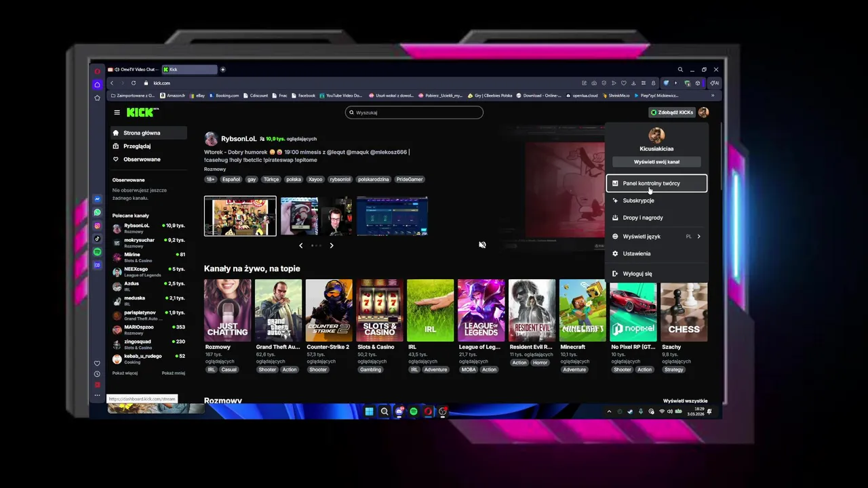Image resolution: width=868 pixels, height=488 pixels.
Task: Open the Slots & Casino category card
Action: coord(380,310)
